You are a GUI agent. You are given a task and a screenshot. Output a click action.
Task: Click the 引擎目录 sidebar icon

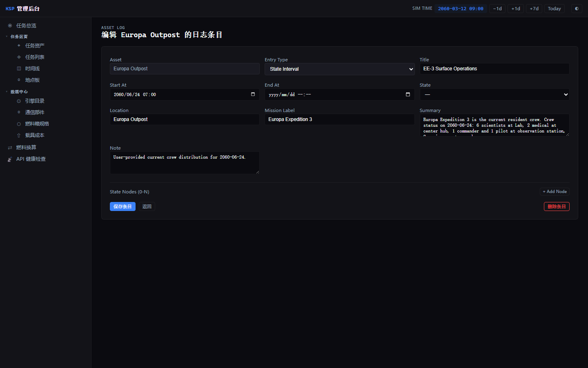[19, 101]
